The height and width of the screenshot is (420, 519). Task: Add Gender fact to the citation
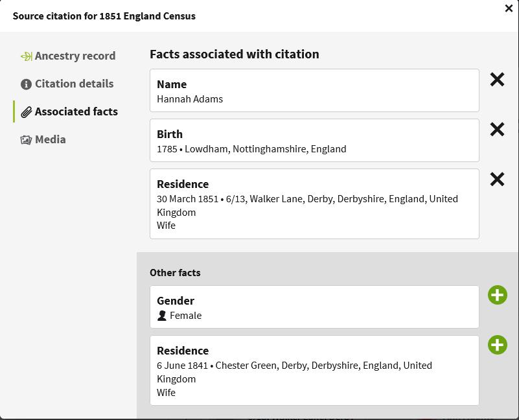pyautogui.click(x=497, y=295)
